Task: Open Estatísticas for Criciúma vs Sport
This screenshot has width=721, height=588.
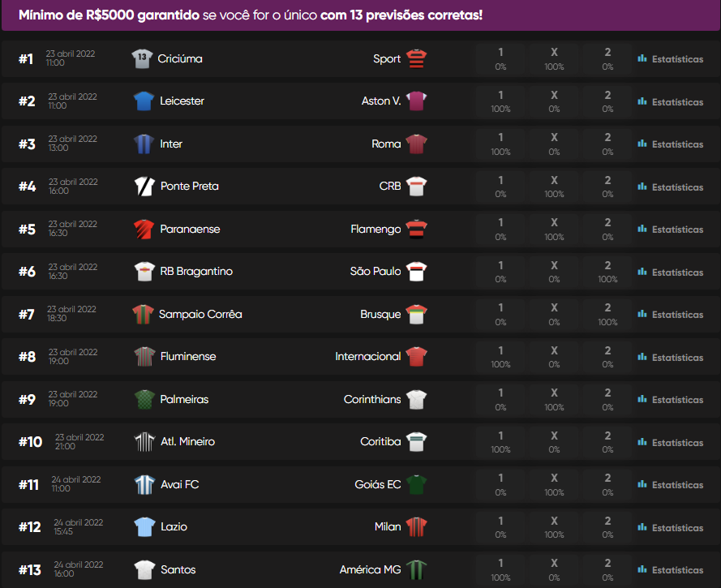Action: point(671,59)
